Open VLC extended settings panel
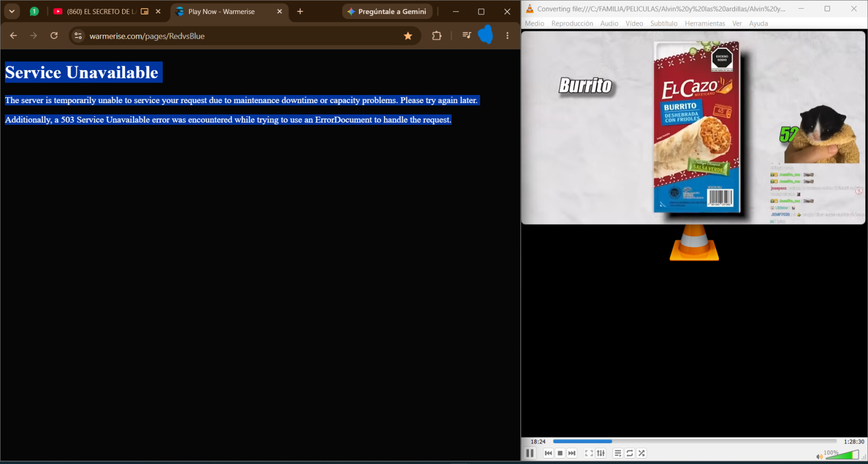This screenshot has height=464, width=868. pyautogui.click(x=601, y=453)
